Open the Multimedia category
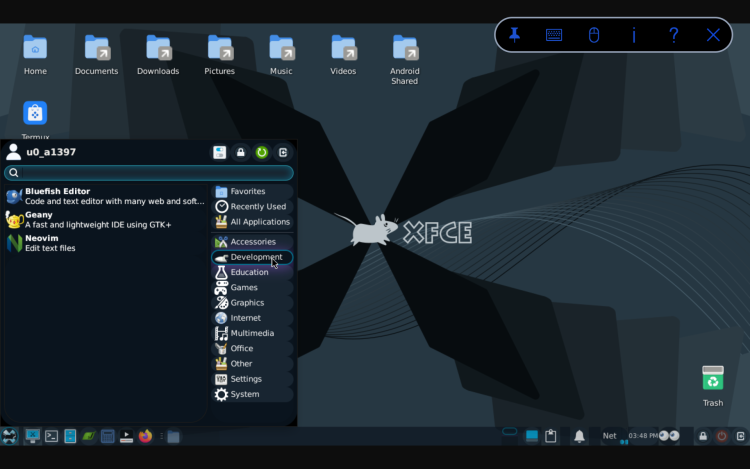 252,333
